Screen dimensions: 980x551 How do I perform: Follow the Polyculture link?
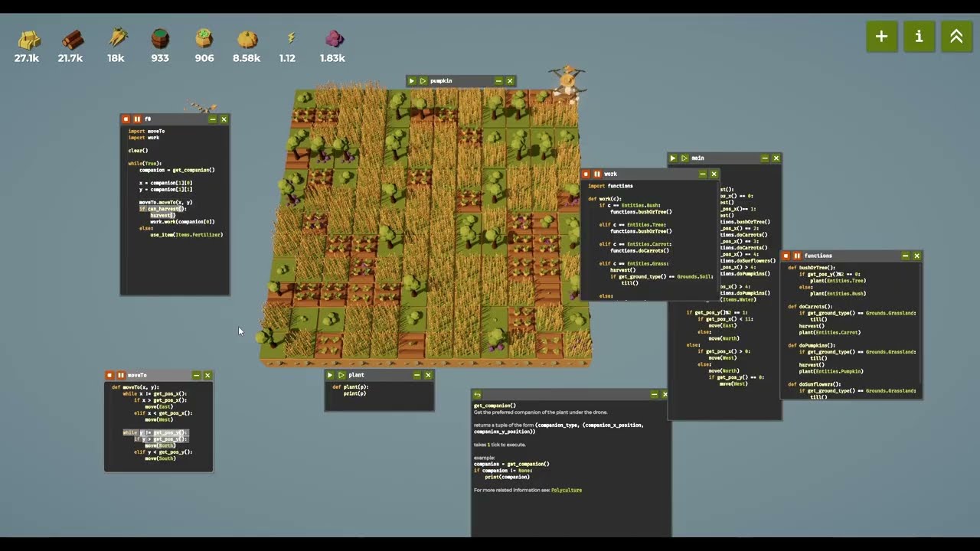[567, 490]
